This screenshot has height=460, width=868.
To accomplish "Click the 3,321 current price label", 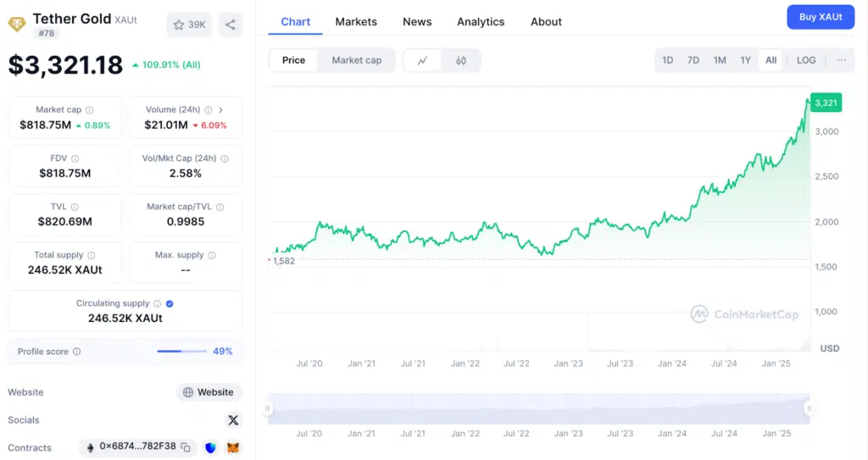I will pyautogui.click(x=826, y=103).
